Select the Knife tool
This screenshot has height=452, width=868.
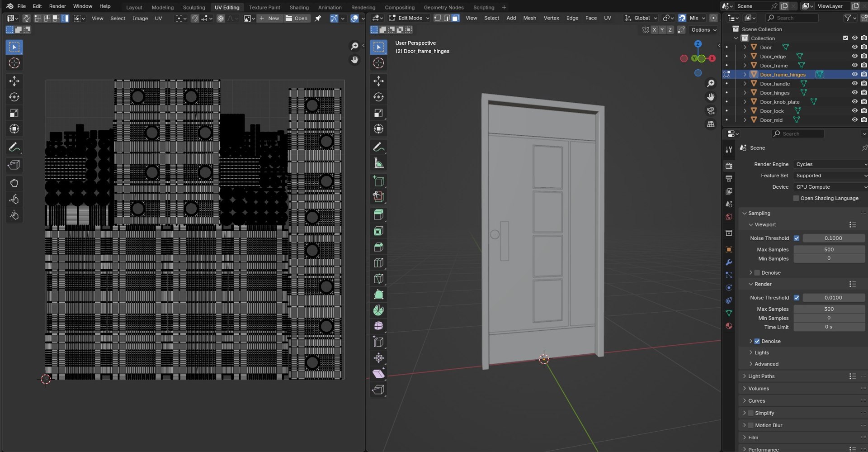point(378,279)
